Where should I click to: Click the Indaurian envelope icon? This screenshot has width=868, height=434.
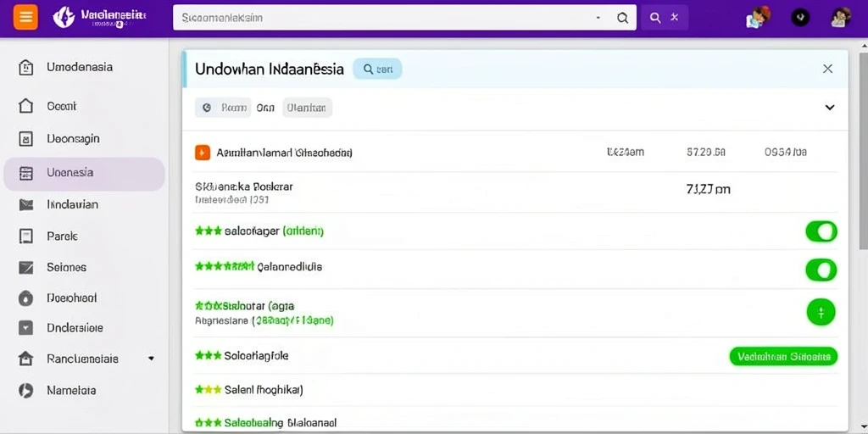(x=25, y=205)
